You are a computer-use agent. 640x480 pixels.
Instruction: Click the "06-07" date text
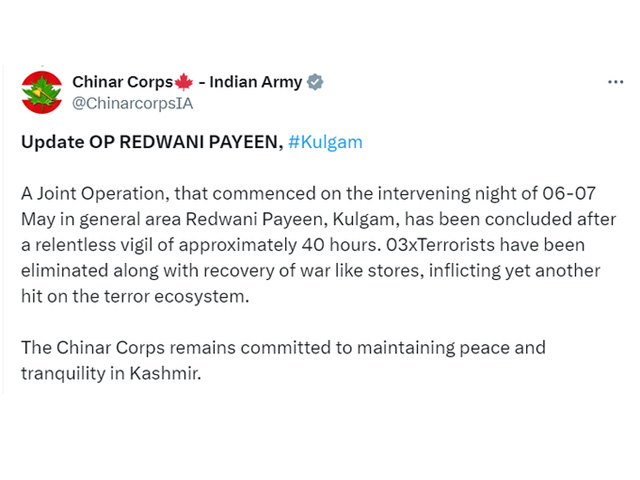click(x=569, y=193)
